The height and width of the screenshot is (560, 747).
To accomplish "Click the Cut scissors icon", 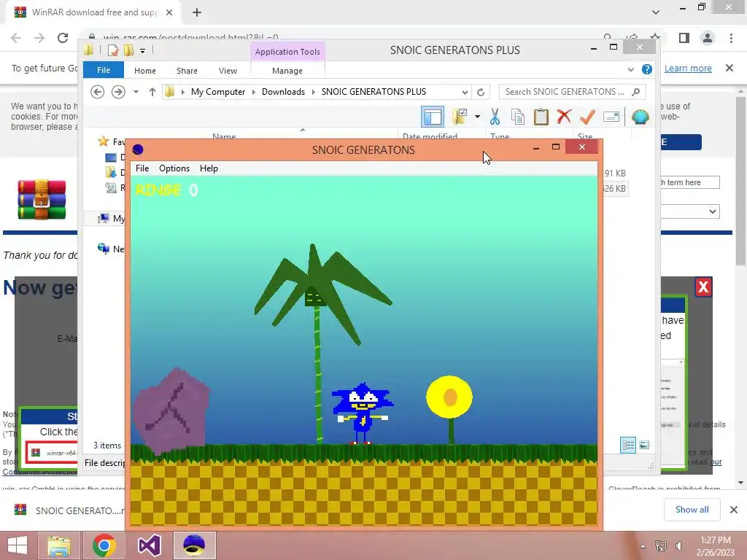I will (x=495, y=117).
